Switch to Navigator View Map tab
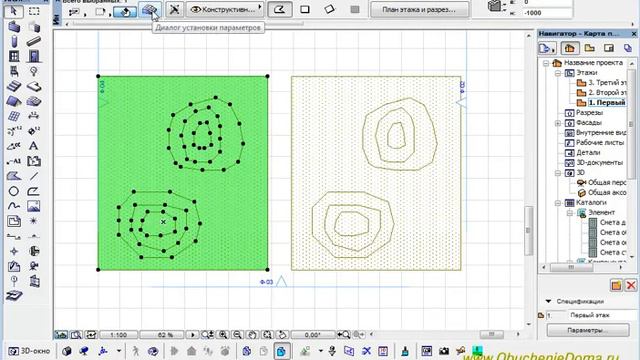 click(x=589, y=49)
